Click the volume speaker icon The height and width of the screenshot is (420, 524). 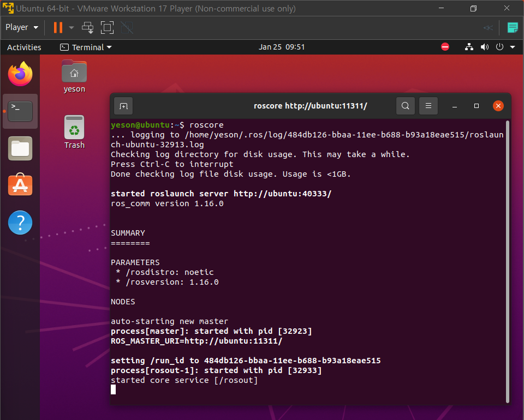485,47
